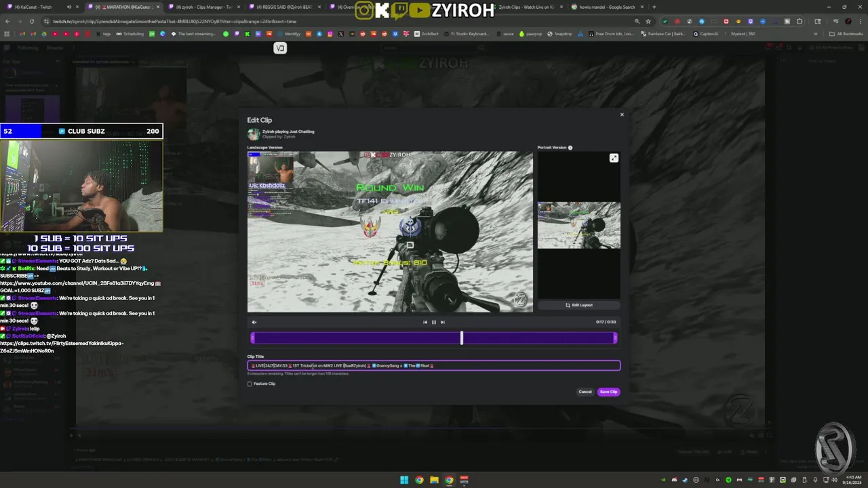
Task: Click the NVIDIA system tray icon
Action: click(x=663, y=480)
